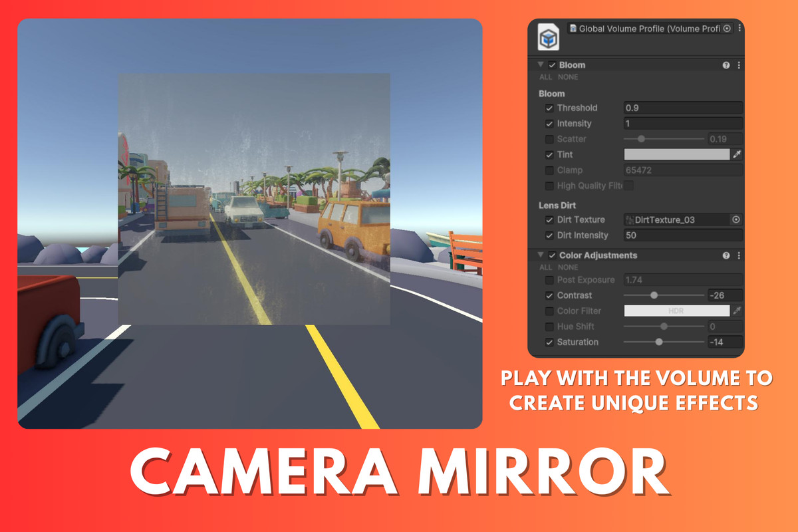Open the Bloom three-dot options menu
The width and height of the screenshot is (798, 532).
click(x=738, y=65)
